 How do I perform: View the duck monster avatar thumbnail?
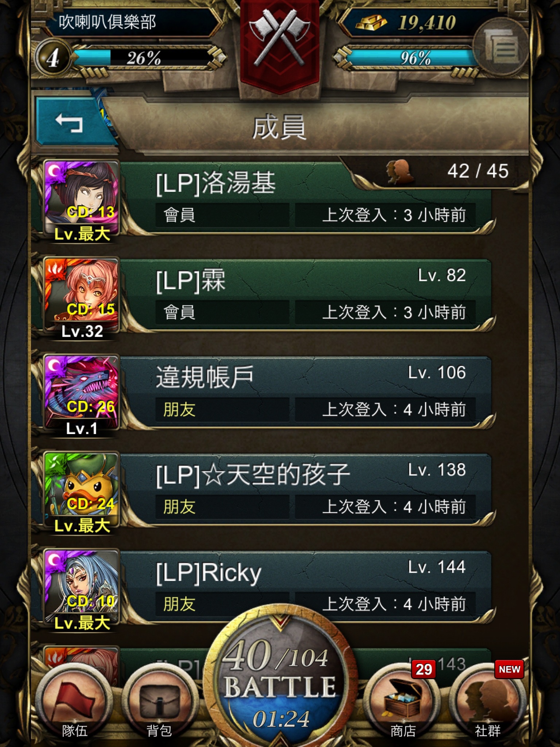coord(82,489)
